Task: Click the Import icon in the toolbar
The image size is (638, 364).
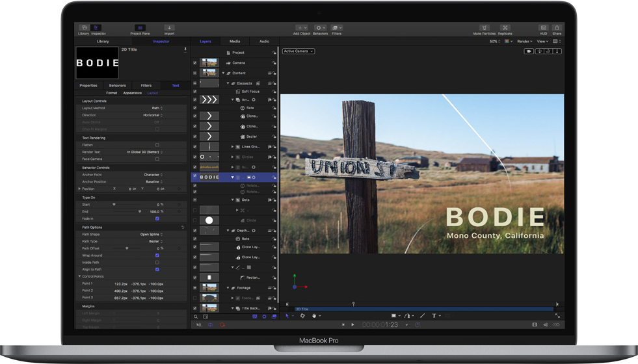Action: (x=169, y=28)
